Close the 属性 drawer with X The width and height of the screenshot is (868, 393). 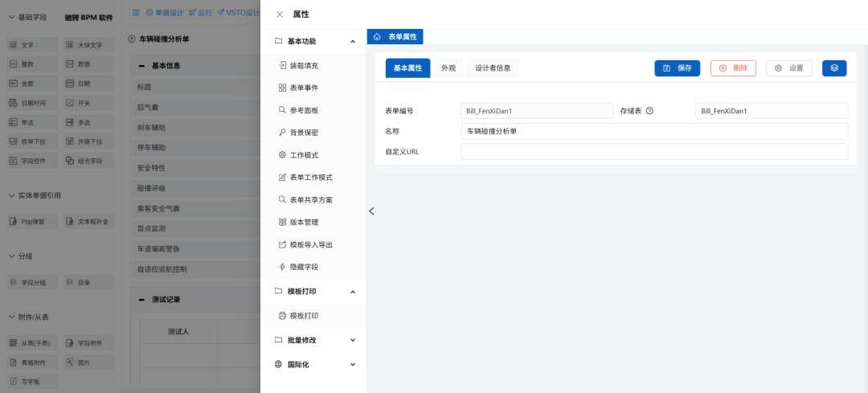tap(280, 14)
